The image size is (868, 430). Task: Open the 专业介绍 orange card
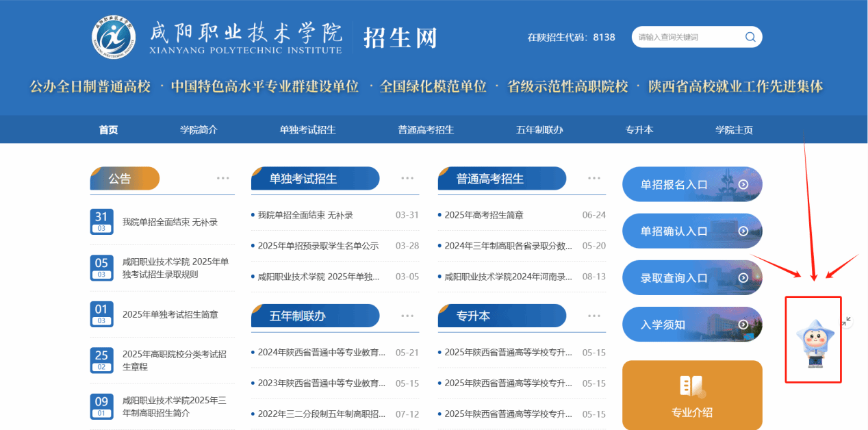[692, 395]
